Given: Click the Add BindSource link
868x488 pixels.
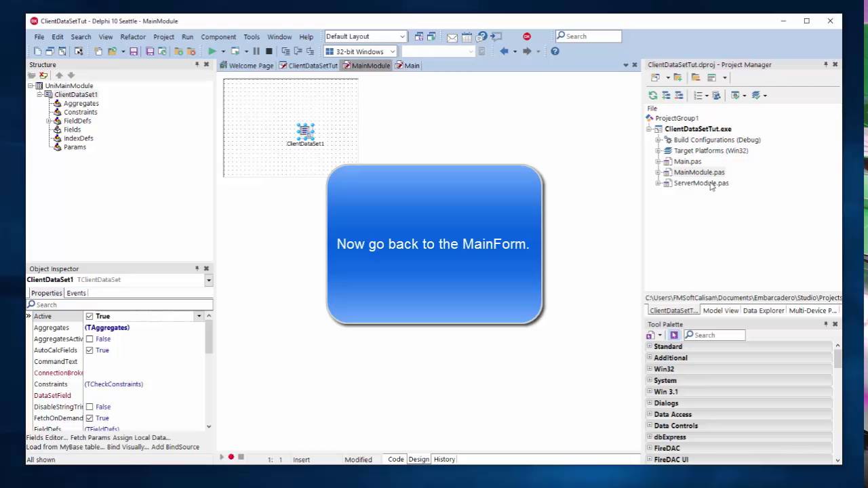Looking at the screenshot, I should [x=175, y=447].
